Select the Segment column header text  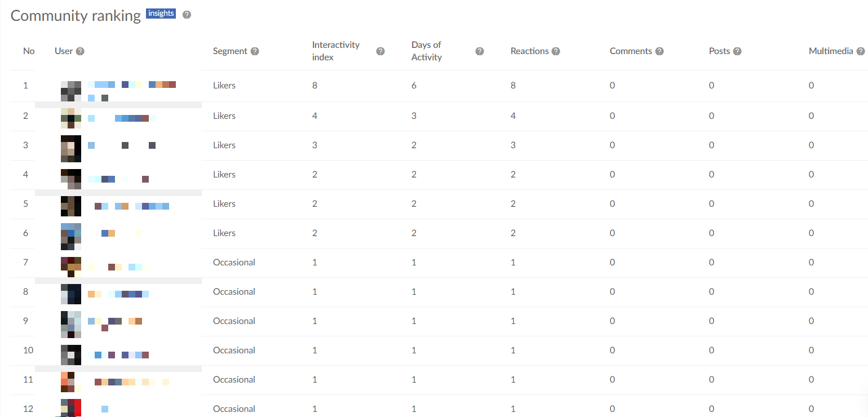coord(230,51)
